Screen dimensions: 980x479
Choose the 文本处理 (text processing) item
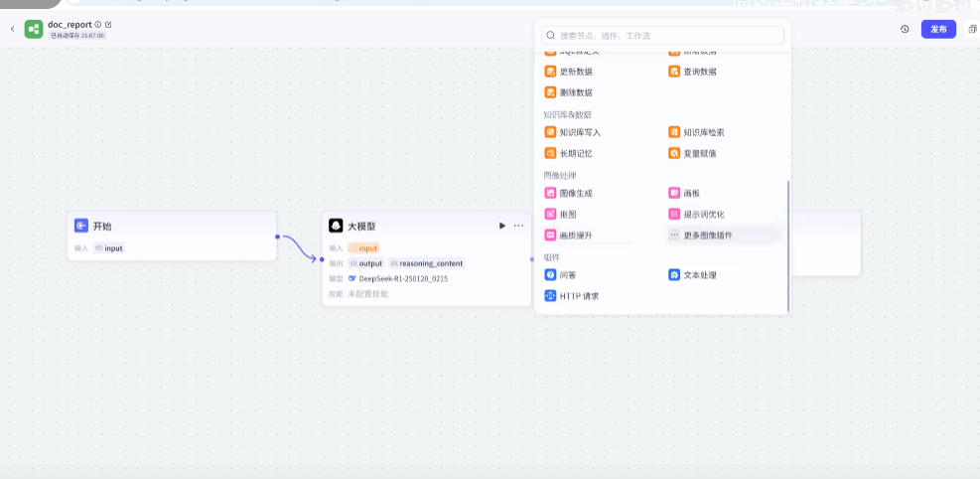pyautogui.click(x=699, y=275)
